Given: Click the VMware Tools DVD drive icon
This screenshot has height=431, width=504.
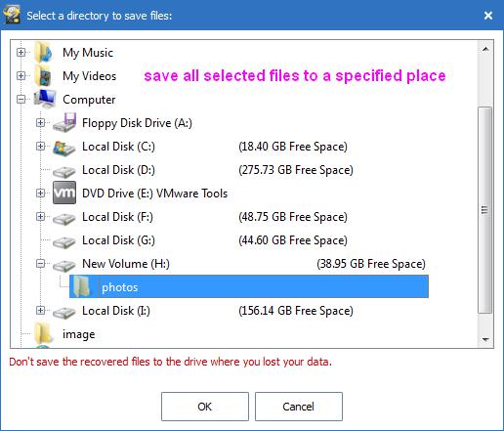Looking at the screenshot, I should click(64, 193).
